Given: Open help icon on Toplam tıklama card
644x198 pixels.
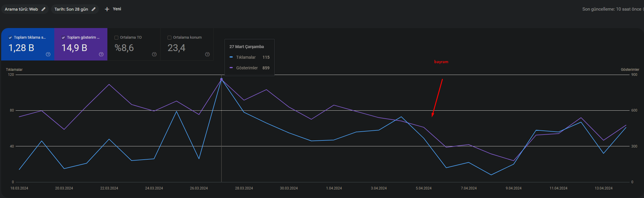Looking at the screenshot, I should pyautogui.click(x=48, y=54).
